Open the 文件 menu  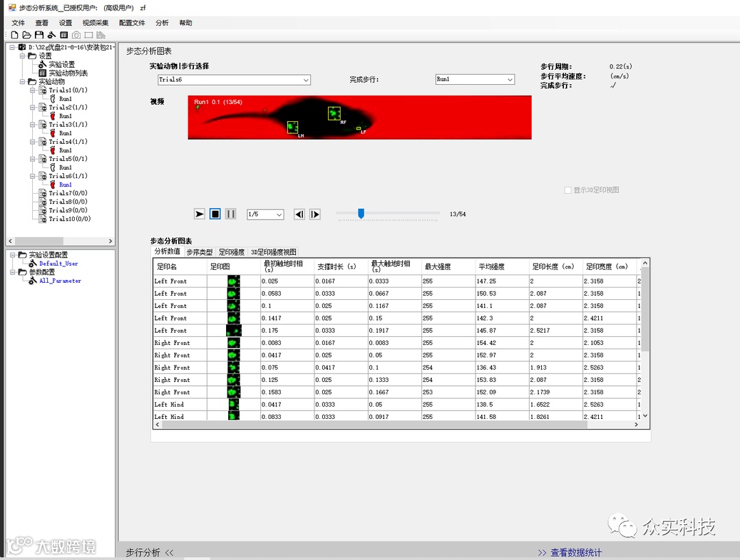(18, 23)
